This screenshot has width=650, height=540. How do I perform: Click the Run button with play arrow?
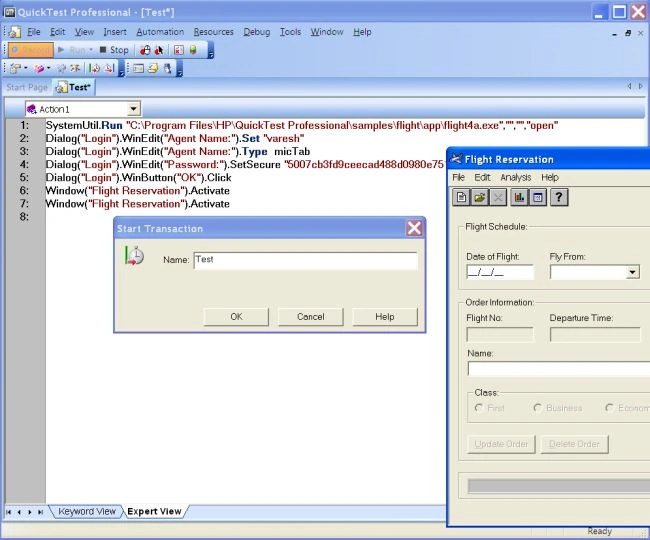[x=72, y=50]
